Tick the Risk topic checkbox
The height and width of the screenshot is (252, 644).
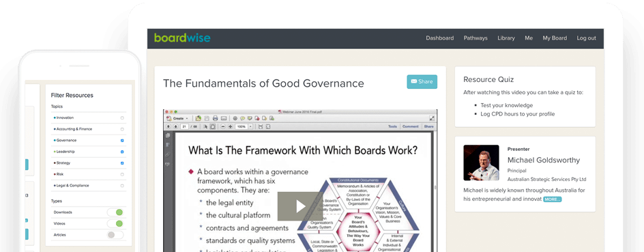click(x=122, y=174)
